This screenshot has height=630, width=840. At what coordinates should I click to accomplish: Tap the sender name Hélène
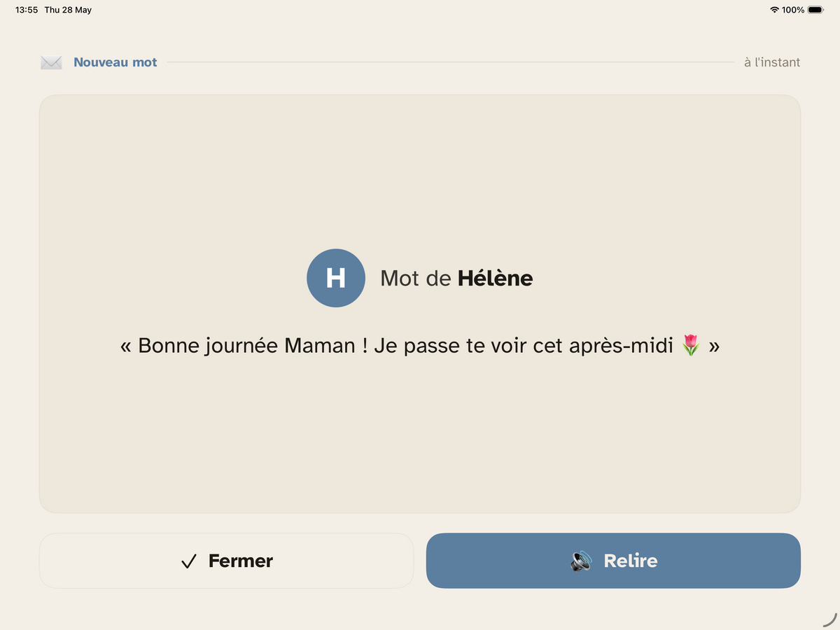pos(496,278)
